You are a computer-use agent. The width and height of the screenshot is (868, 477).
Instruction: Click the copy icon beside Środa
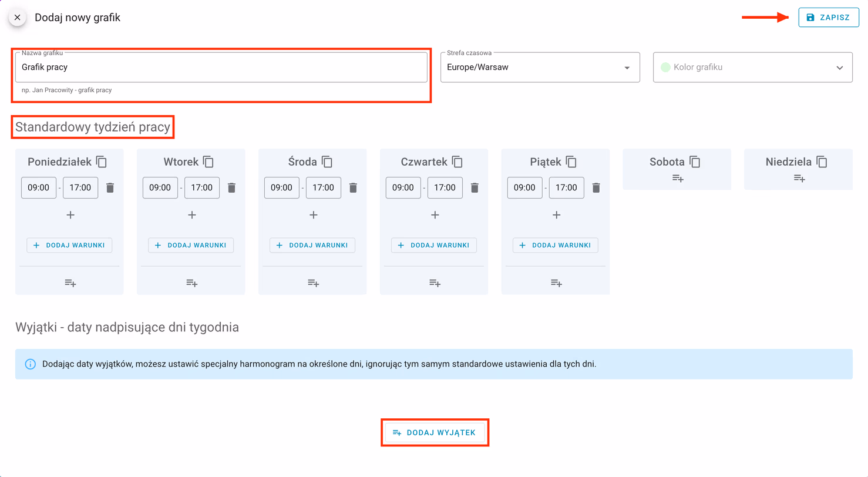[327, 162]
